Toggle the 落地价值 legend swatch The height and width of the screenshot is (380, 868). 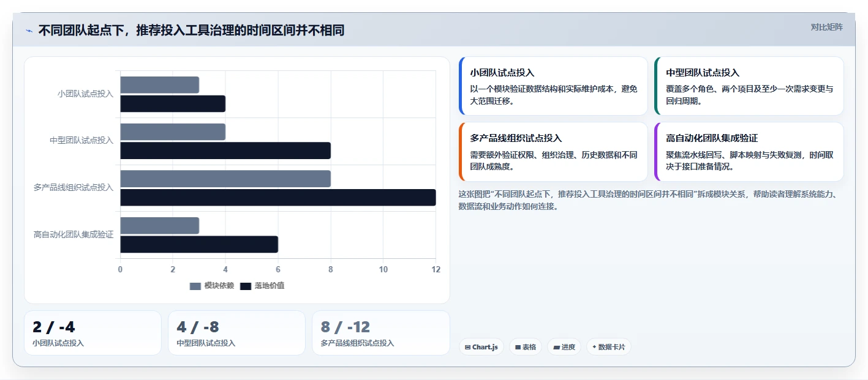(246, 286)
